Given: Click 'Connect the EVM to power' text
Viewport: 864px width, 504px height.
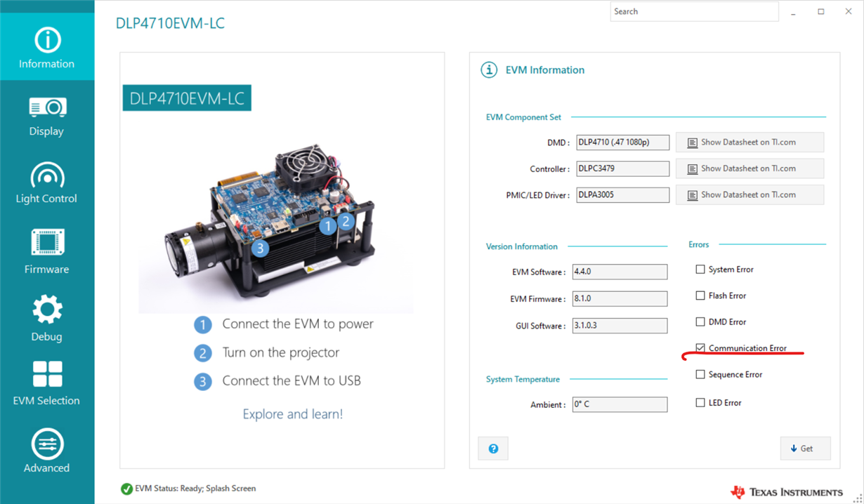Looking at the screenshot, I should click(298, 324).
